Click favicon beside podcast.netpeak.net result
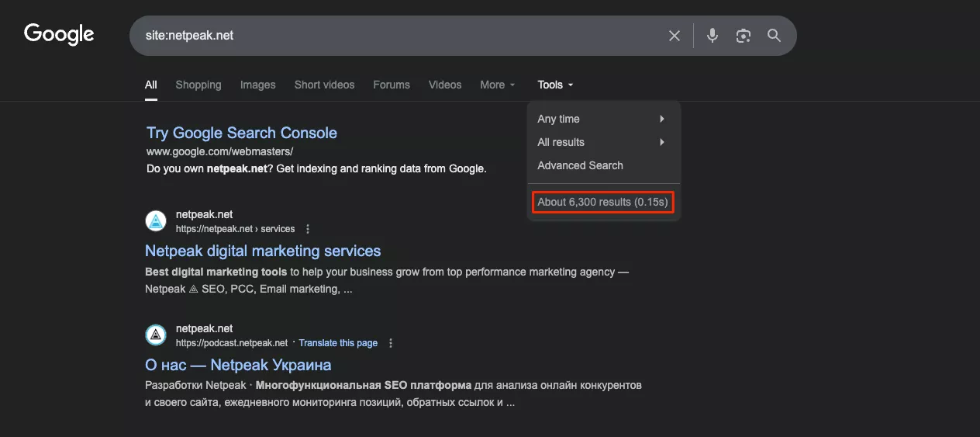 tap(156, 335)
